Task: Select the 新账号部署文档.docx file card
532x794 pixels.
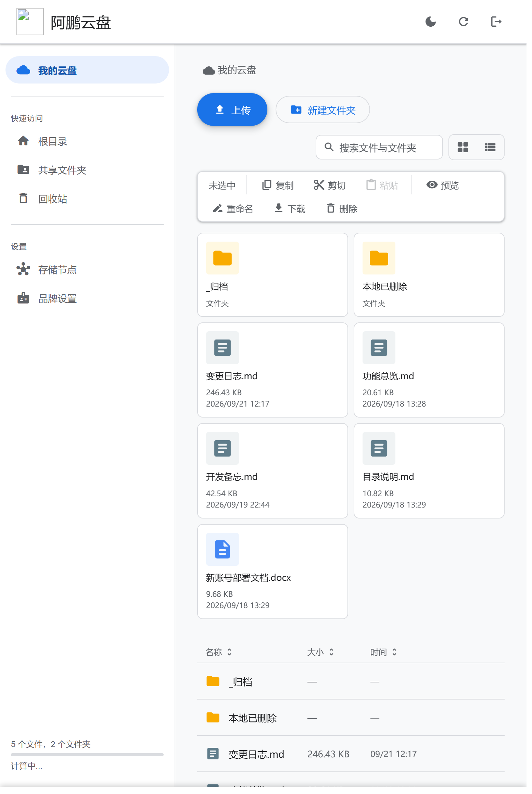Action: pyautogui.click(x=273, y=572)
